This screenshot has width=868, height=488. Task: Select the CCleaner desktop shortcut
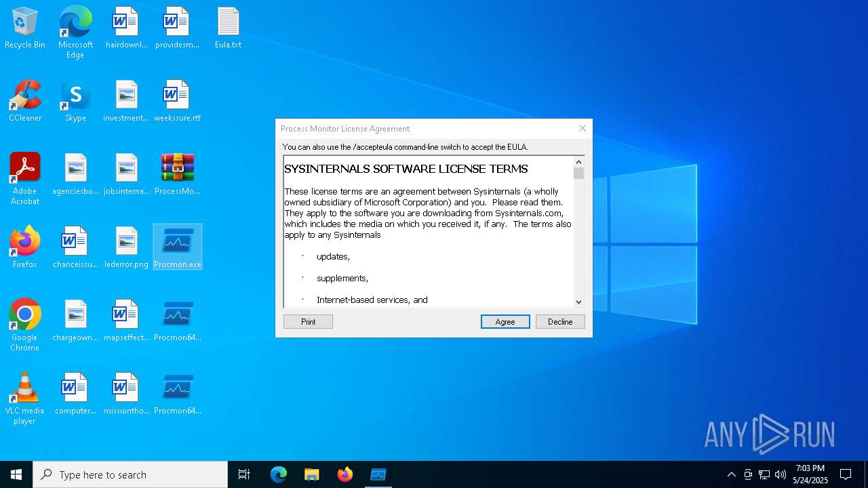coord(25,102)
